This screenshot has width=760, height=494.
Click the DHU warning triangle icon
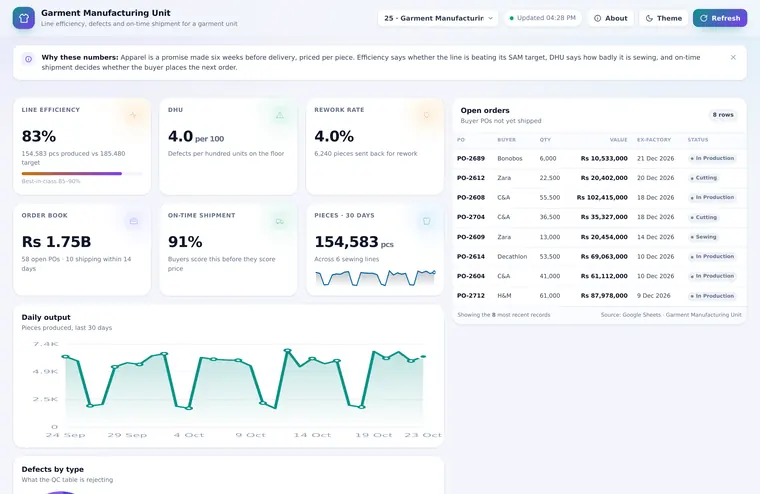coord(280,115)
